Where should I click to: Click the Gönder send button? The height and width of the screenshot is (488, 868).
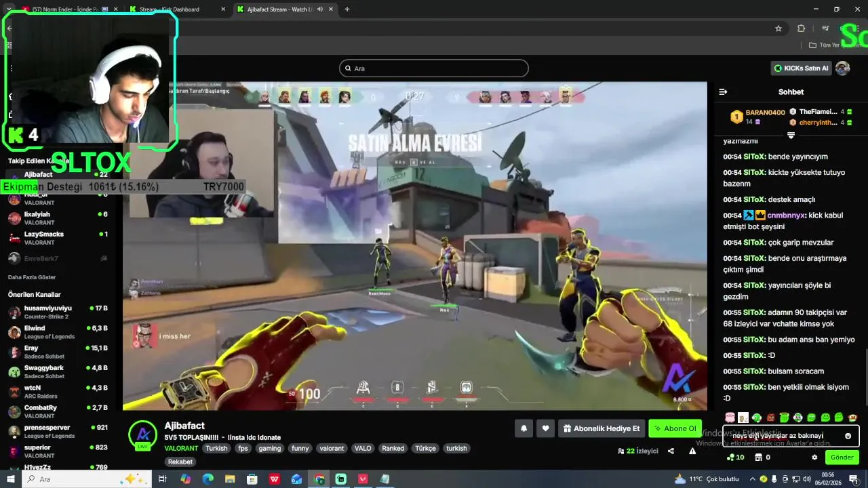coord(842,457)
